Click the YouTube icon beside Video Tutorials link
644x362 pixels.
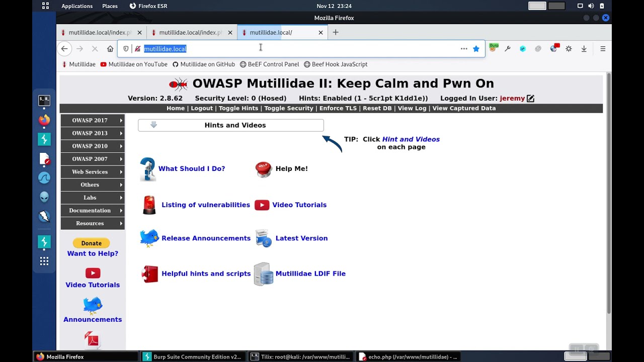pos(262,205)
